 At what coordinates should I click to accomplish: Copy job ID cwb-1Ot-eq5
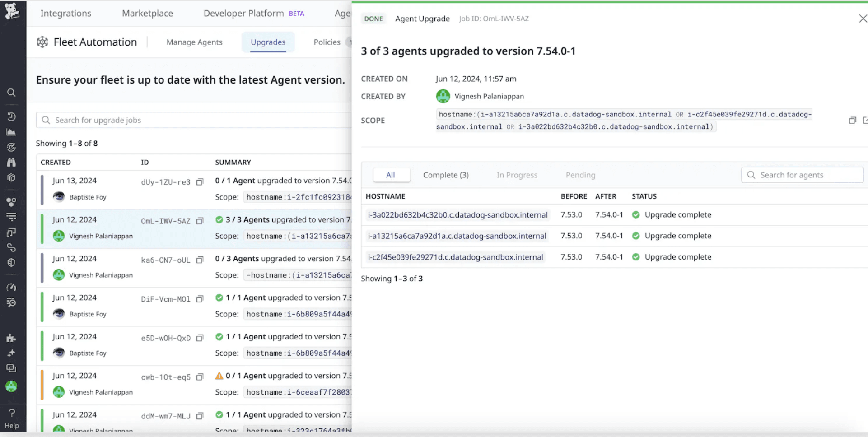(200, 377)
